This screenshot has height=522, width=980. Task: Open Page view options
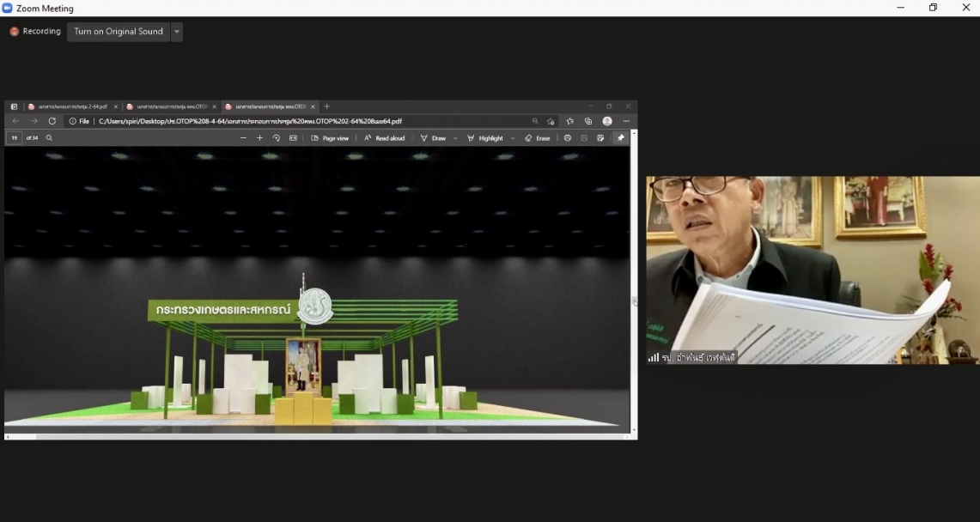330,138
